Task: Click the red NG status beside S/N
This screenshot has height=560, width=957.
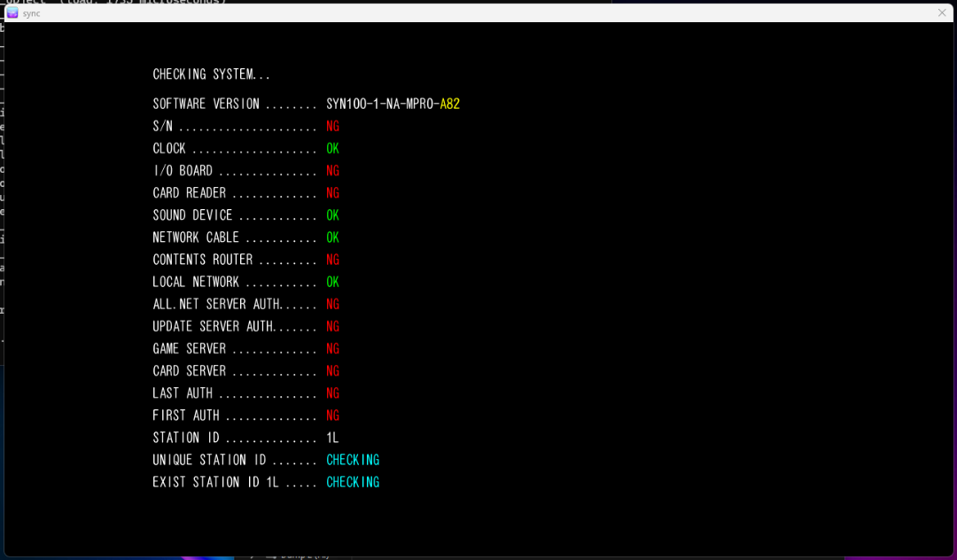Action: tap(332, 126)
